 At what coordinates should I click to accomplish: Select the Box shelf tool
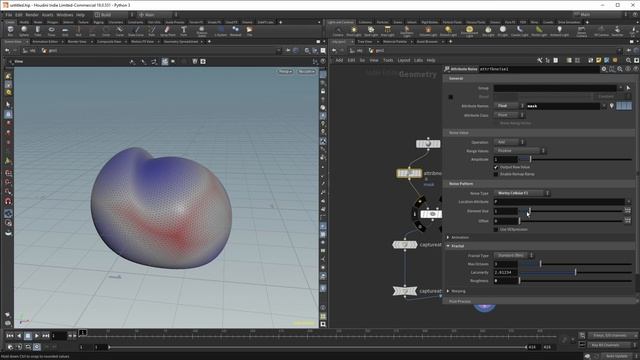point(10,31)
